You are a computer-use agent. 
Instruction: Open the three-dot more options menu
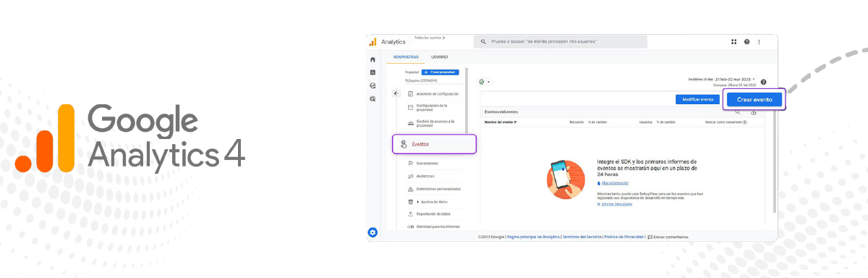(759, 42)
